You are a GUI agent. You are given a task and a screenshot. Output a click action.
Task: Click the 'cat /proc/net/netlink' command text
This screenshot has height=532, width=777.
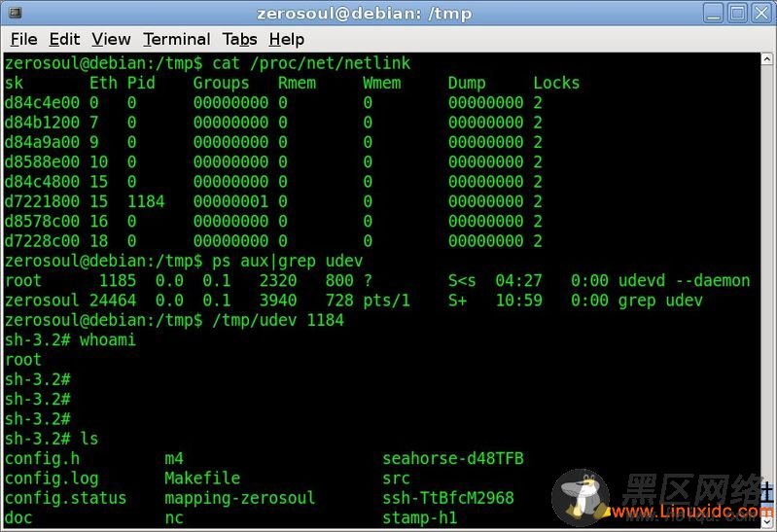[311, 63]
